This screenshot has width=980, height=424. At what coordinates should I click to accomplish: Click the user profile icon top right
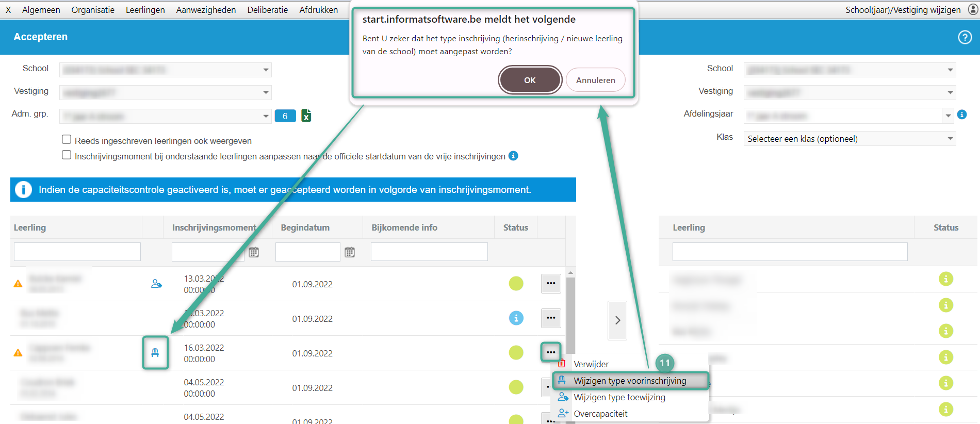point(973,10)
